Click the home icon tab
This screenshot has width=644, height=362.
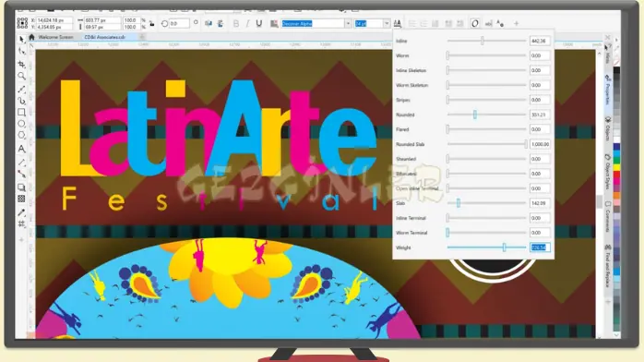31,37
